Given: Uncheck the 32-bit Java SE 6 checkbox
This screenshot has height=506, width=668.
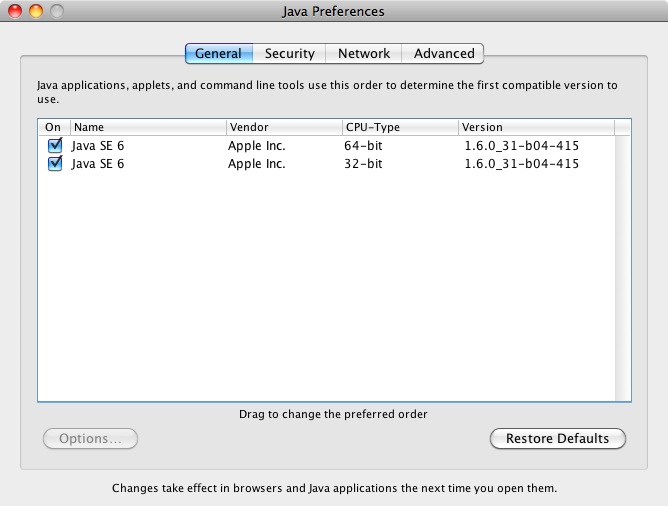Looking at the screenshot, I should 55,164.
